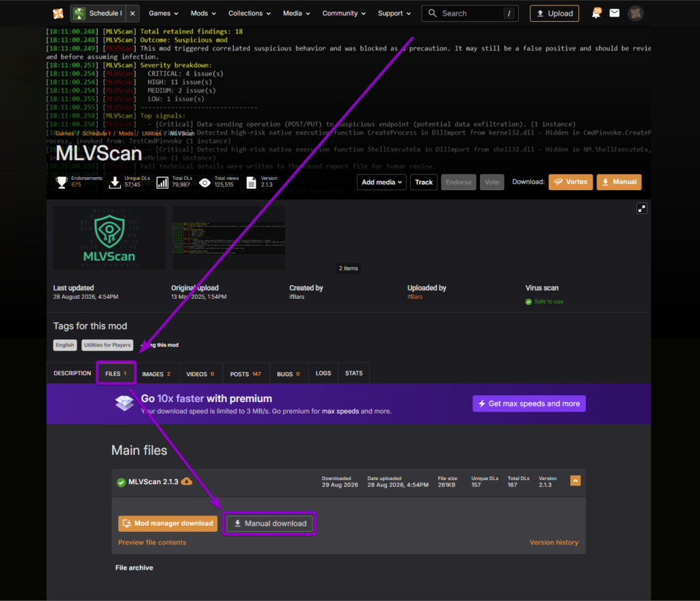Click the Endorse button
The width and height of the screenshot is (700, 601).
click(x=459, y=182)
